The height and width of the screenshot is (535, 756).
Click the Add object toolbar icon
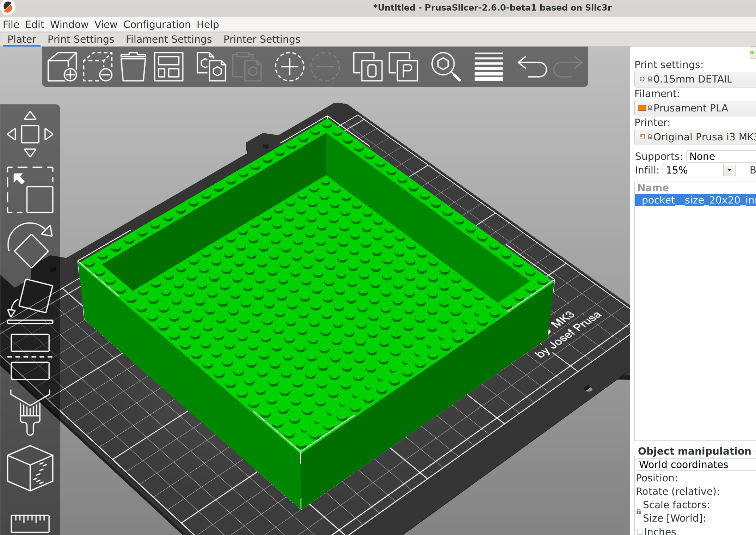tap(62, 67)
